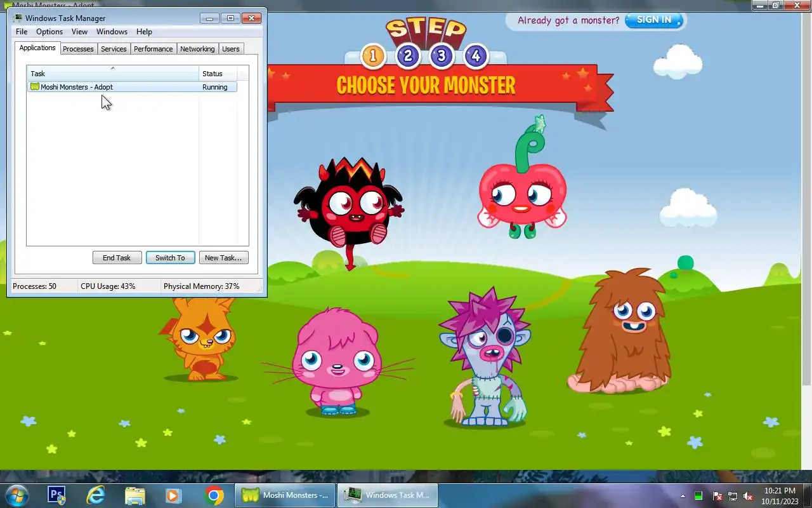Launch Internet Explorer from the taskbar
812x508 pixels.
[x=96, y=495]
